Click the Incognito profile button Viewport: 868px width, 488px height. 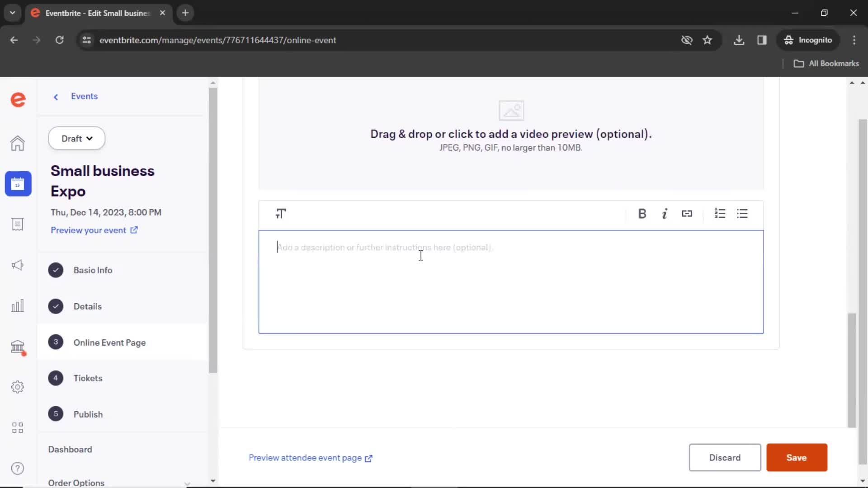(808, 40)
